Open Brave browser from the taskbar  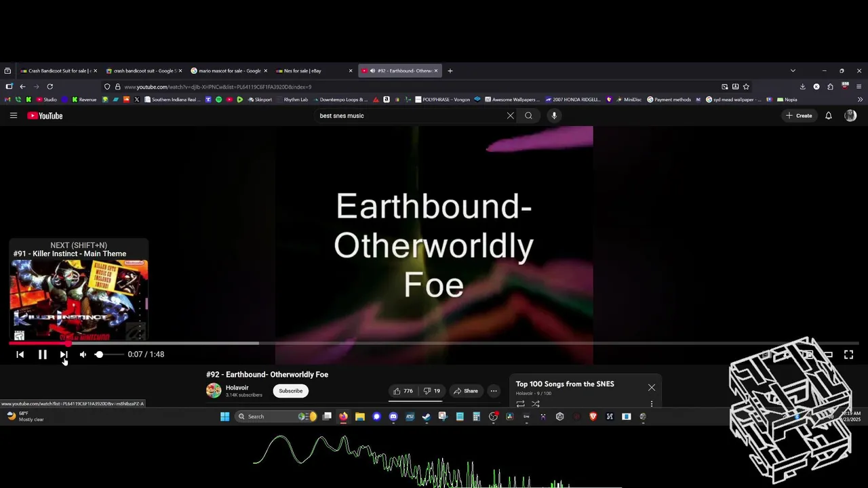tap(593, 417)
